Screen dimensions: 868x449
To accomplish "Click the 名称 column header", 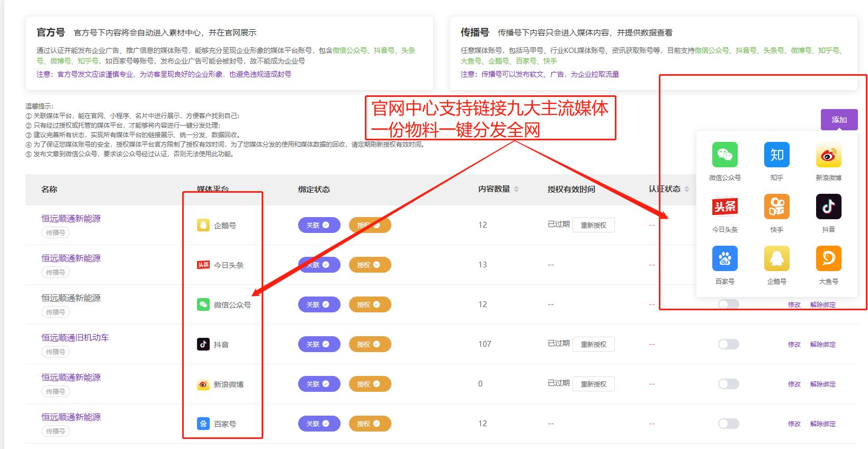I will pyautogui.click(x=49, y=189).
